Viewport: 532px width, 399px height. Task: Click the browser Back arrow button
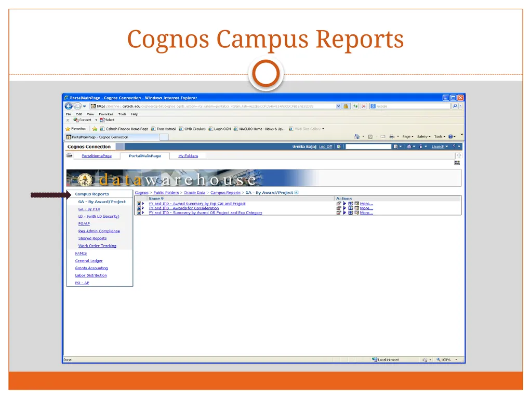point(69,106)
